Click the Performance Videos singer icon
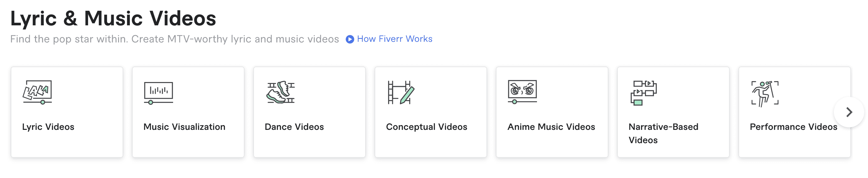 765,93
